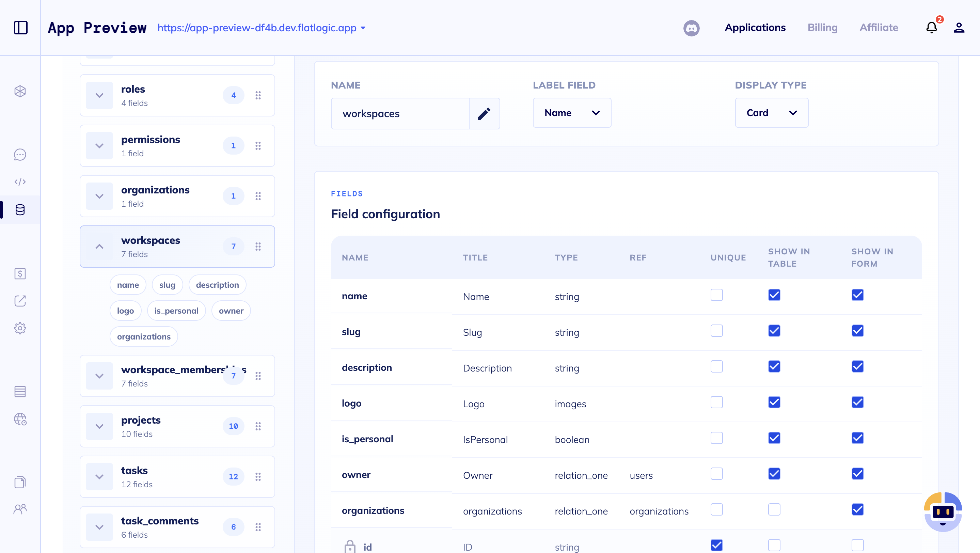Uncheck Show in Table for slug
Screen dimensions: 980x553
[x=774, y=331]
